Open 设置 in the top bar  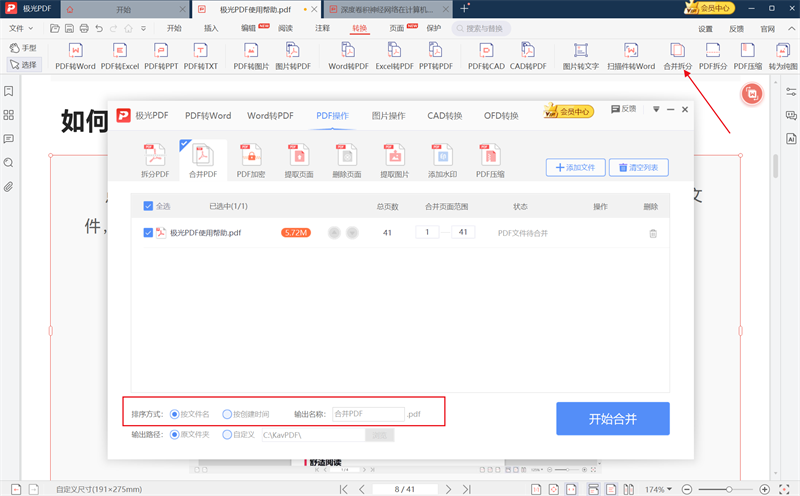tap(706, 29)
